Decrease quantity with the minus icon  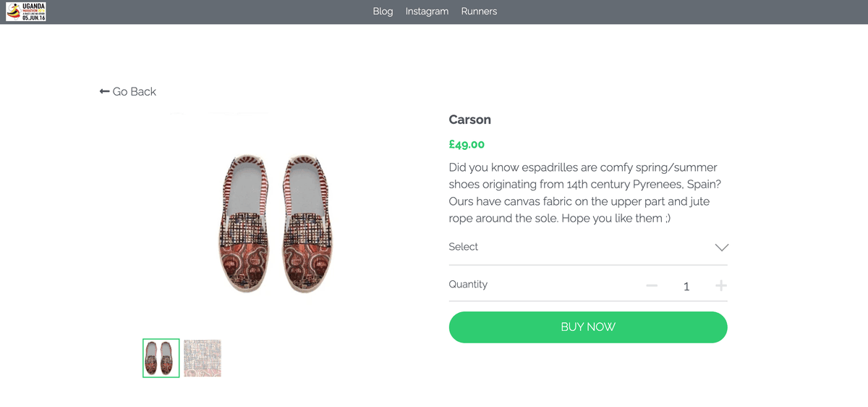pos(652,286)
